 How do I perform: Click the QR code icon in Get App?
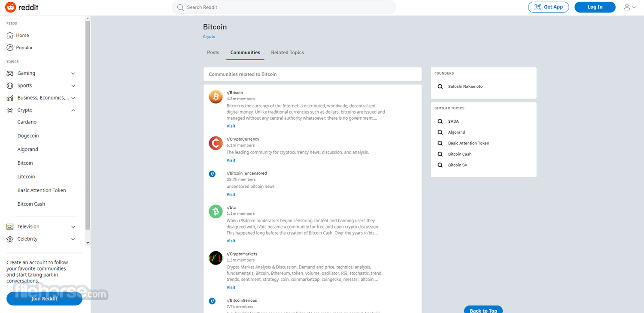[537, 7]
